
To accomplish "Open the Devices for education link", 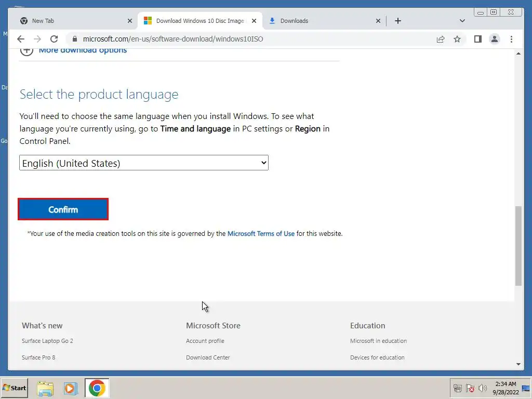I will coord(377,357).
